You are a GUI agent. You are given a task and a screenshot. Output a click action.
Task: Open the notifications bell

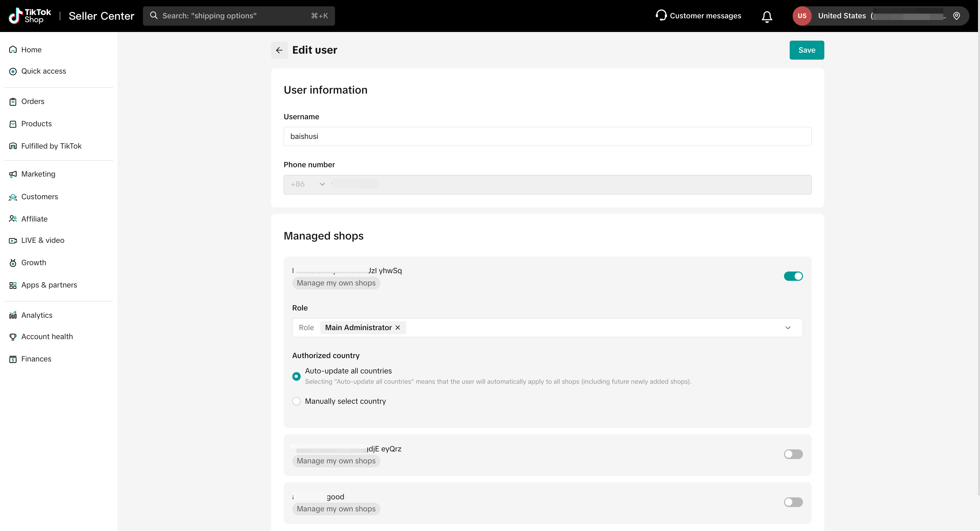click(x=767, y=16)
